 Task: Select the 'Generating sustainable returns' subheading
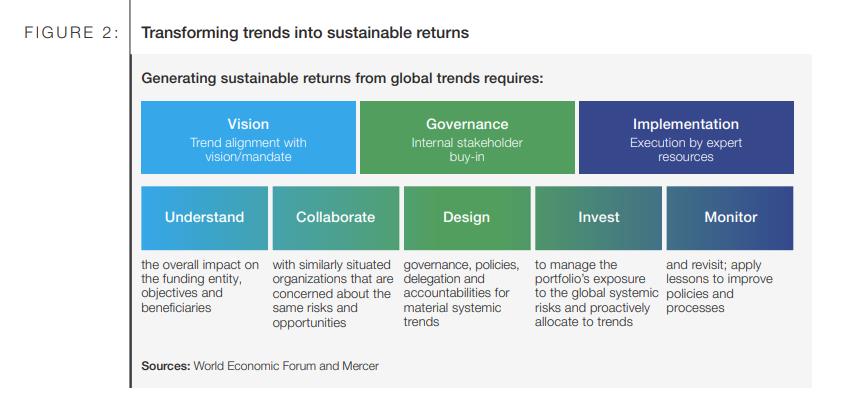342,79
